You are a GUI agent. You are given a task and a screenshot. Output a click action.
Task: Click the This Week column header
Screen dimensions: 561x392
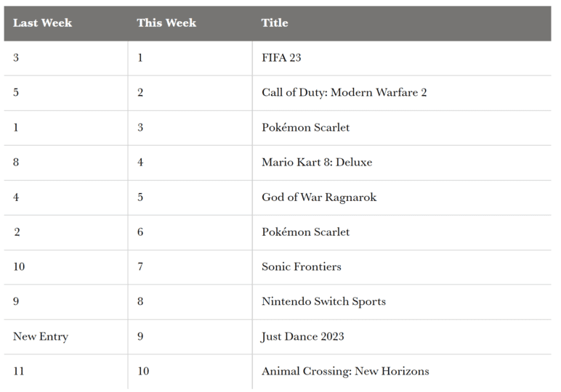(166, 23)
